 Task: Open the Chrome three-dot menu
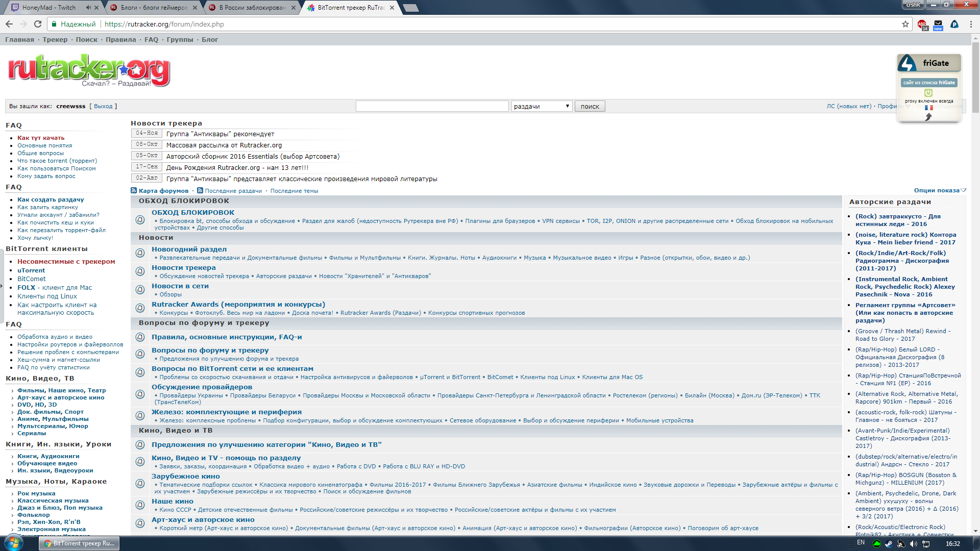(x=971, y=24)
